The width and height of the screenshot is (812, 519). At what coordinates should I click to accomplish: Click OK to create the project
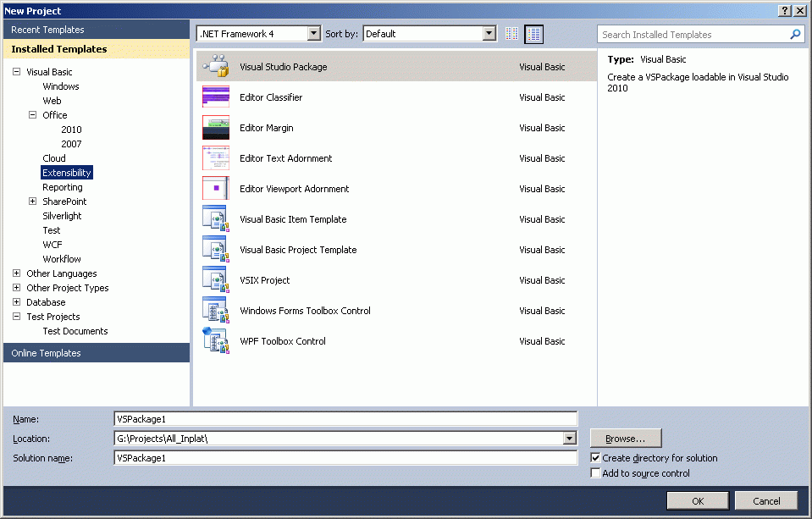point(698,501)
